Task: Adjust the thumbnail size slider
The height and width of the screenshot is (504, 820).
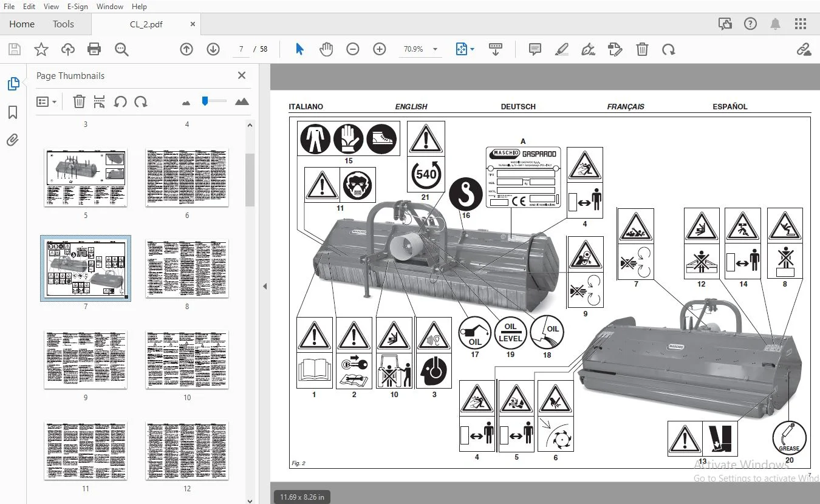Action: [x=205, y=101]
